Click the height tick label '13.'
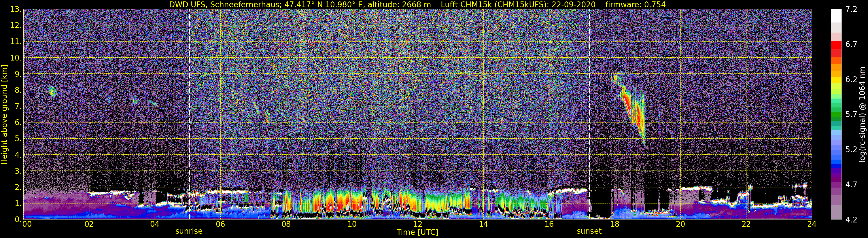 [16, 10]
